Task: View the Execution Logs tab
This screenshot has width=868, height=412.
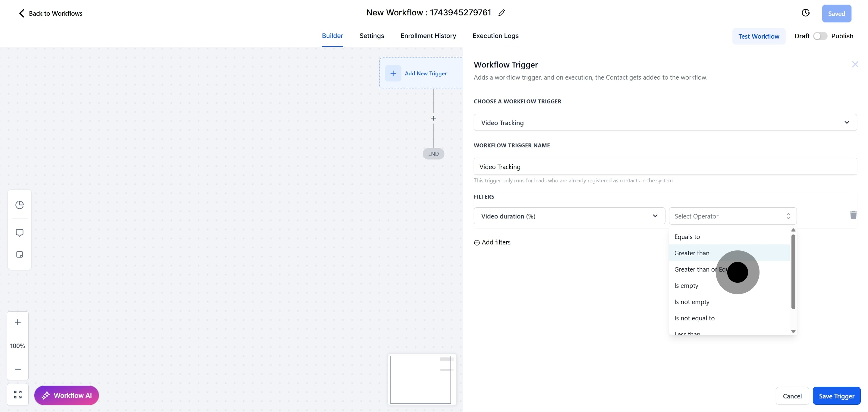Action: [495, 36]
